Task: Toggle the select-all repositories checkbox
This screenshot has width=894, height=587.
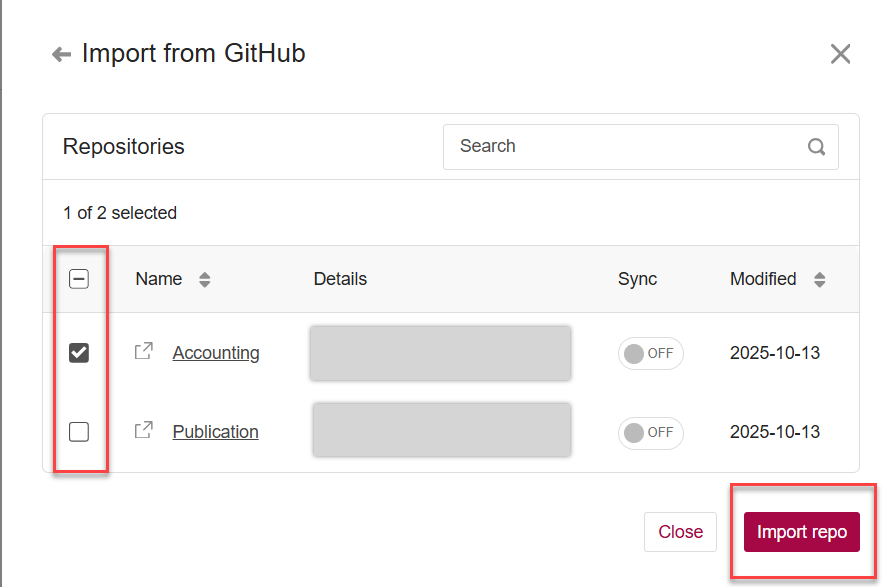Action: (x=79, y=279)
